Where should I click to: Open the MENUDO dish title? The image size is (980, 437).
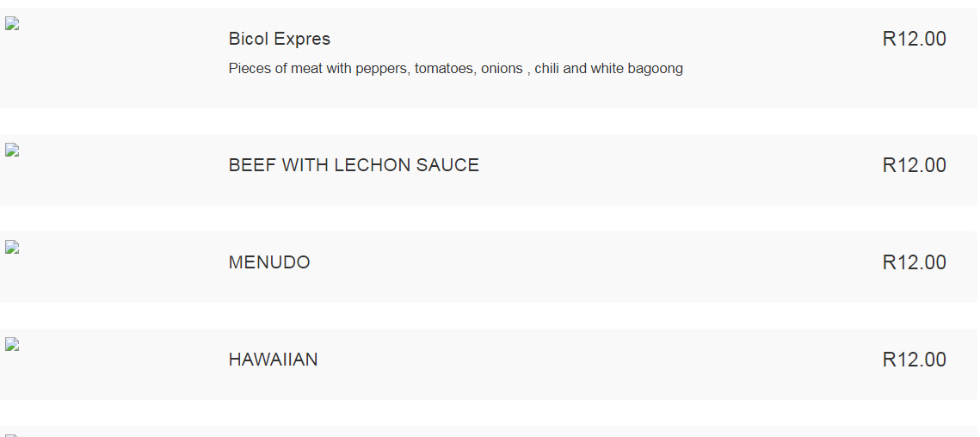click(x=269, y=262)
